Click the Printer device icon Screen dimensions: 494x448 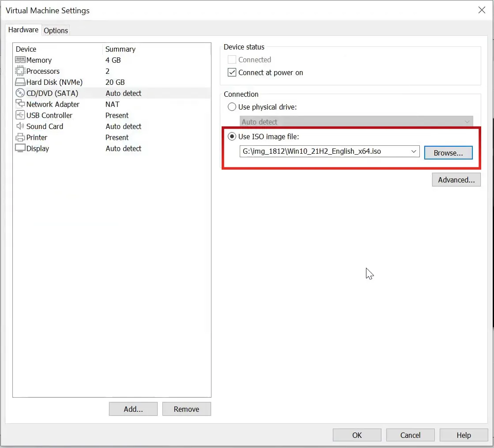[20, 137]
